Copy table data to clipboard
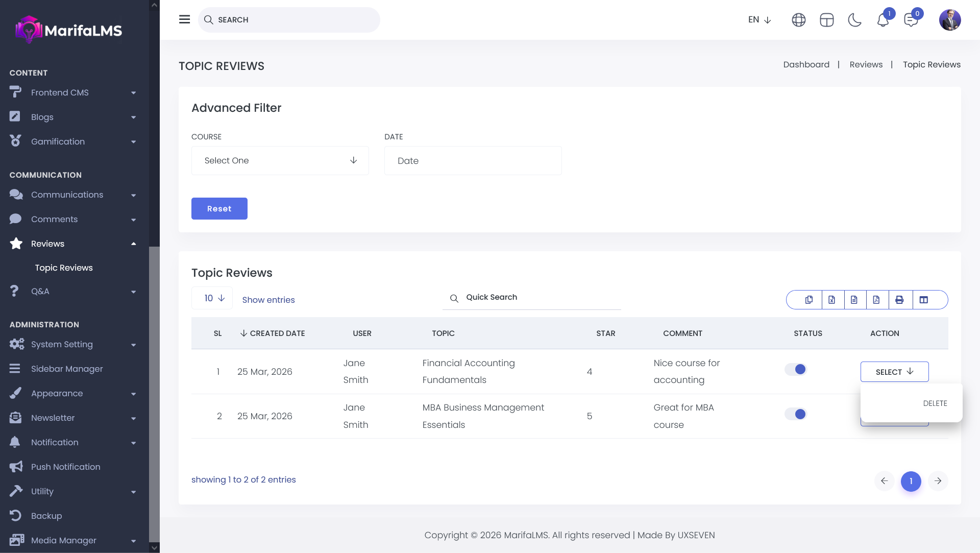This screenshot has width=980, height=553. click(809, 300)
